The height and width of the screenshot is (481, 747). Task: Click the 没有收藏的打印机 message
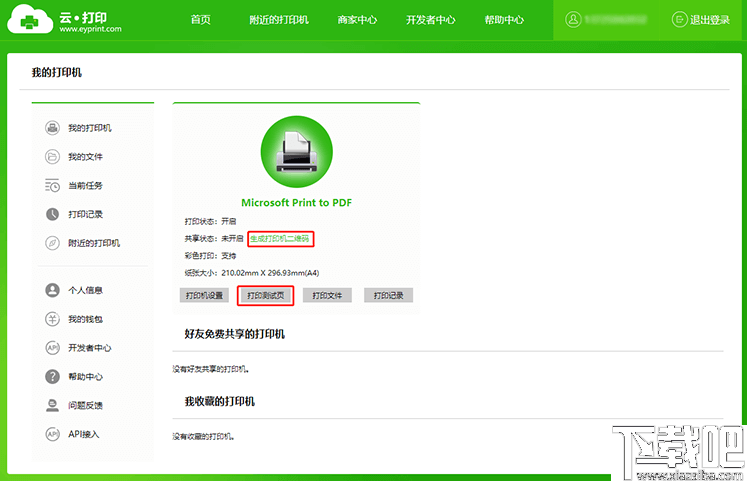pyautogui.click(x=203, y=436)
